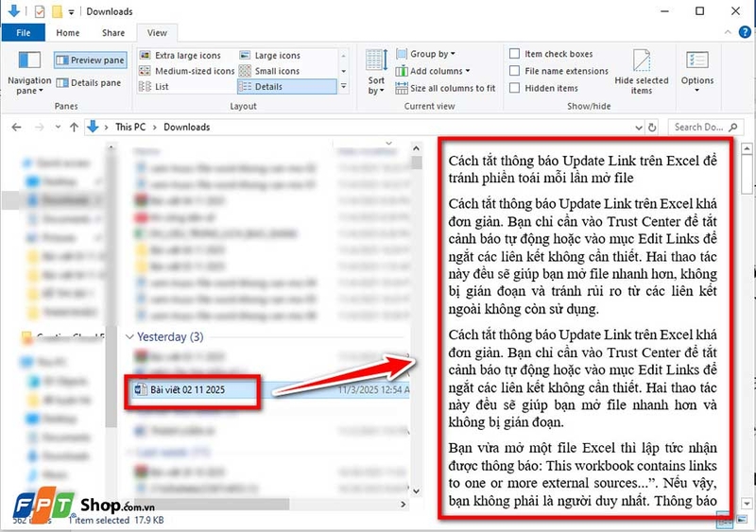
Task: Open the Navigation pane dropdown
Action: [x=29, y=86]
